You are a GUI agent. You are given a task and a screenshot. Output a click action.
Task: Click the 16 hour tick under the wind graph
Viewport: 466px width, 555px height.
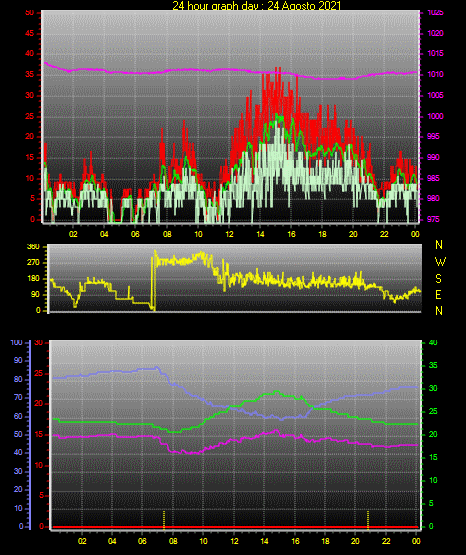[x=291, y=234]
